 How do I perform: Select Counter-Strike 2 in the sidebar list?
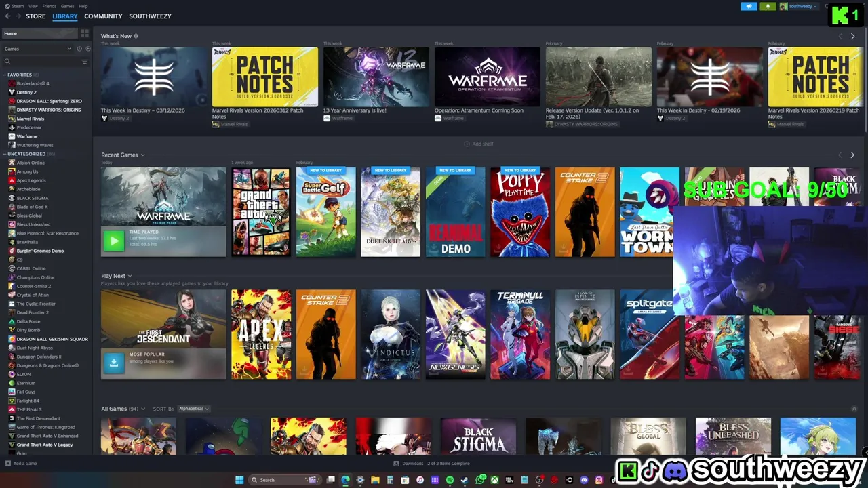tap(33, 286)
